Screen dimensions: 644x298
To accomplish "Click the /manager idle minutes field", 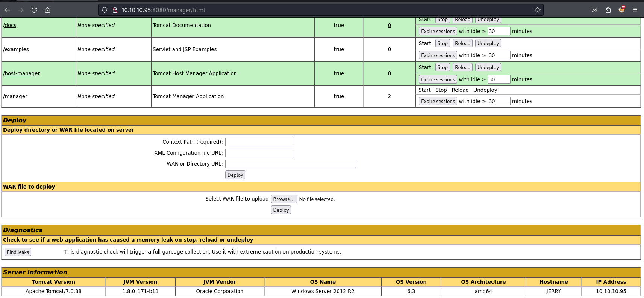I will click(499, 101).
